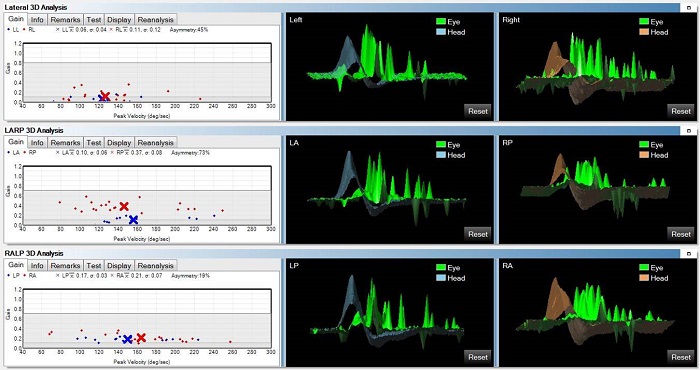Click the blue Head swatch in the LA plot
Viewport: 700px width, 370px height.
tap(441, 155)
